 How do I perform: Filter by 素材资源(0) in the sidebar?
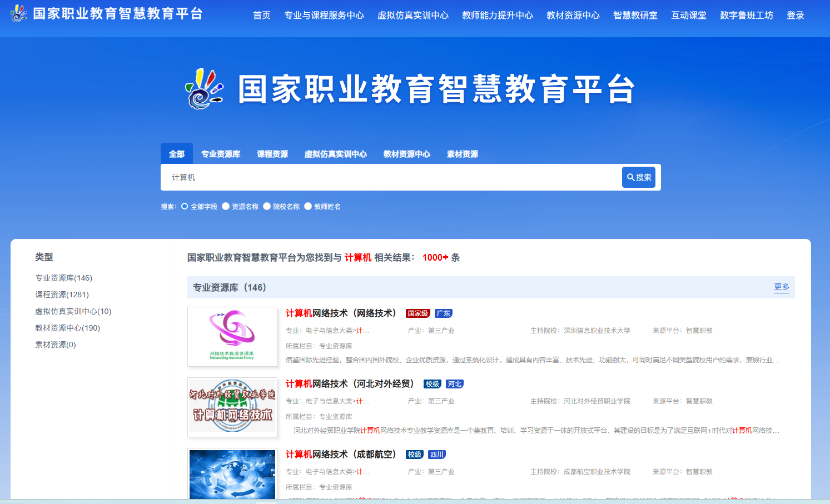click(56, 345)
